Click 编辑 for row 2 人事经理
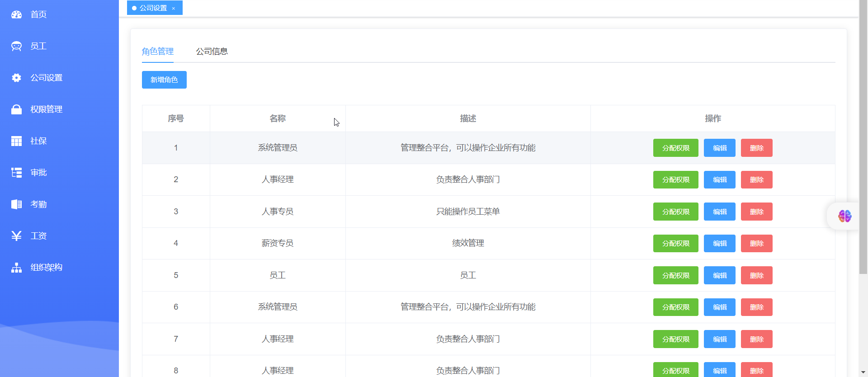The image size is (868, 377). pos(720,179)
